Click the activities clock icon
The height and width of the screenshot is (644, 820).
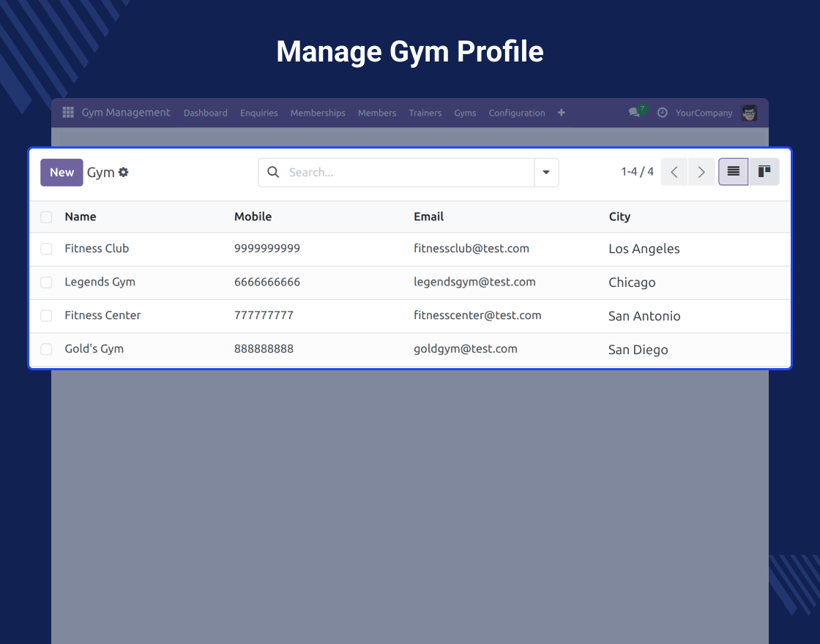tap(663, 113)
